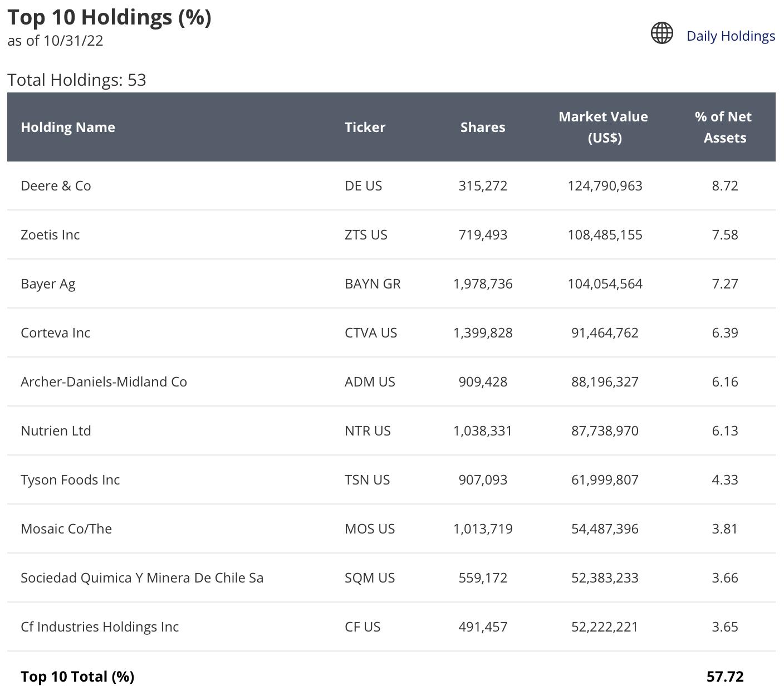Select the Bayer Ag holding name
This screenshot has width=784, height=695.
[48, 283]
